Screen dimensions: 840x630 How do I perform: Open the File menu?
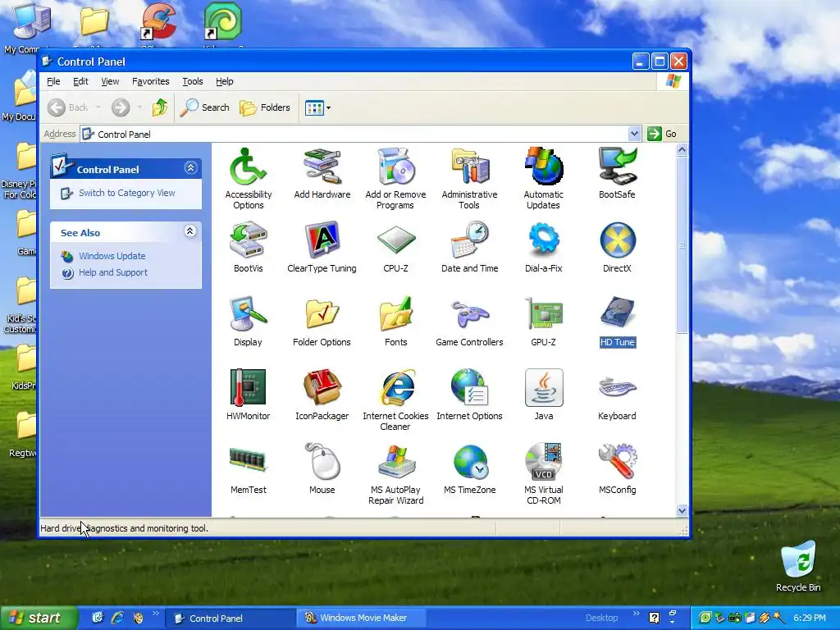(x=53, y=81)
